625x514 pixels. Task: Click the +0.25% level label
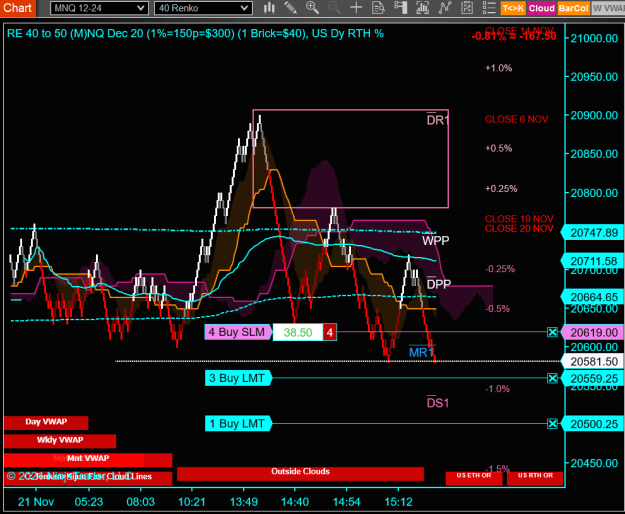point(501,188)
